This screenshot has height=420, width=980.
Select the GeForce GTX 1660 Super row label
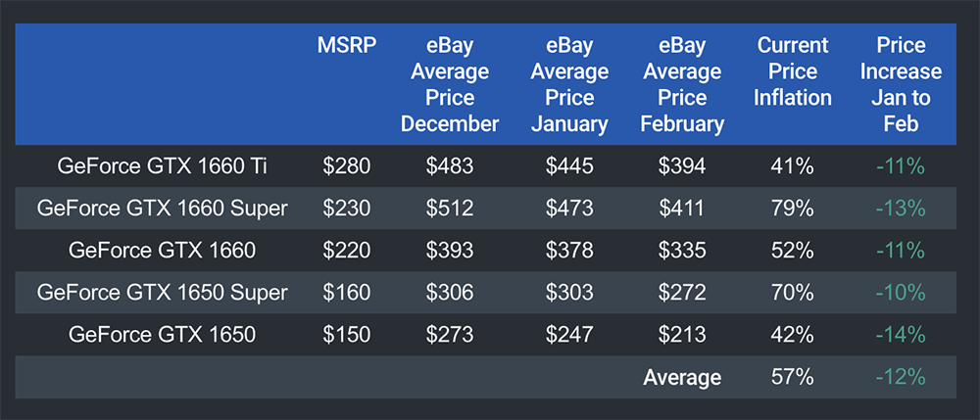click(162, 209)
